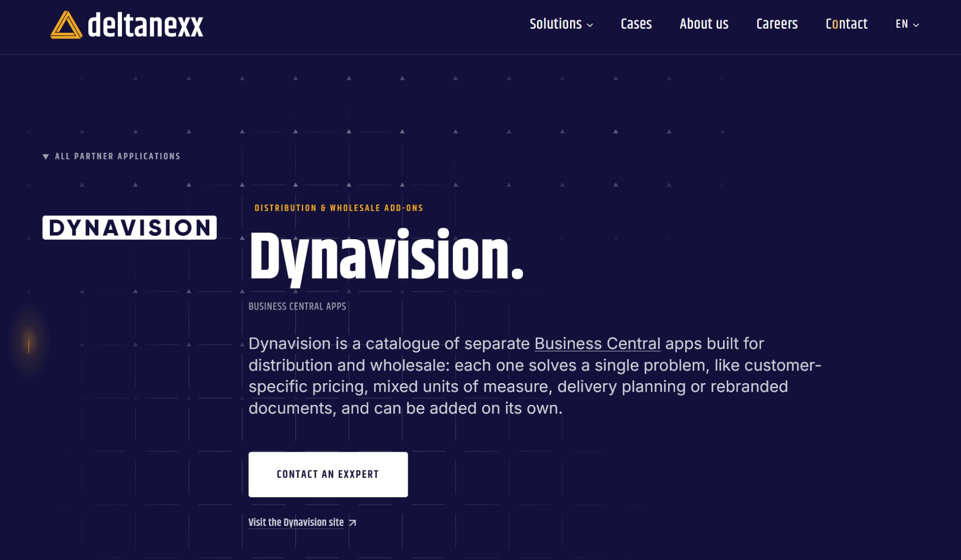Click the external arrow icon beside Dynavision site
This screenshot has width=961, height=560.
click(352, 523)
